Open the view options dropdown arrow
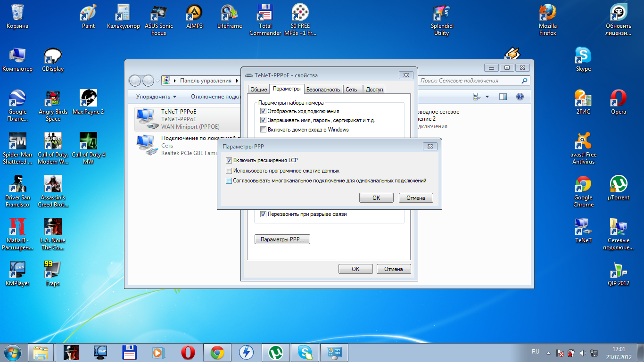The image size is (644, 362). [x=487, y=97]
